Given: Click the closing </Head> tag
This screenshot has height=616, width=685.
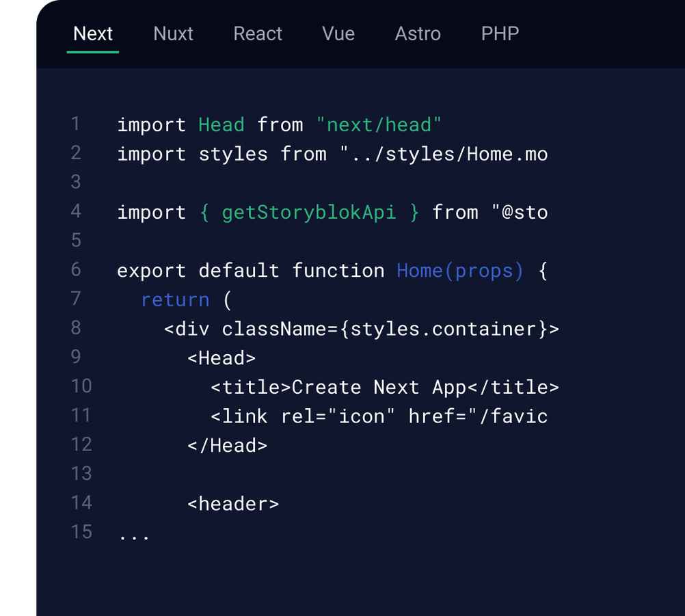Looking at the screenshot, I should 227,446.
